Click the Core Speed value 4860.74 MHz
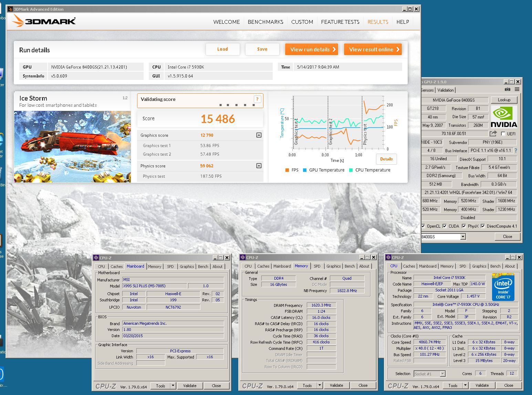Viewport: 532px width, 395px height. pos(430,342)
